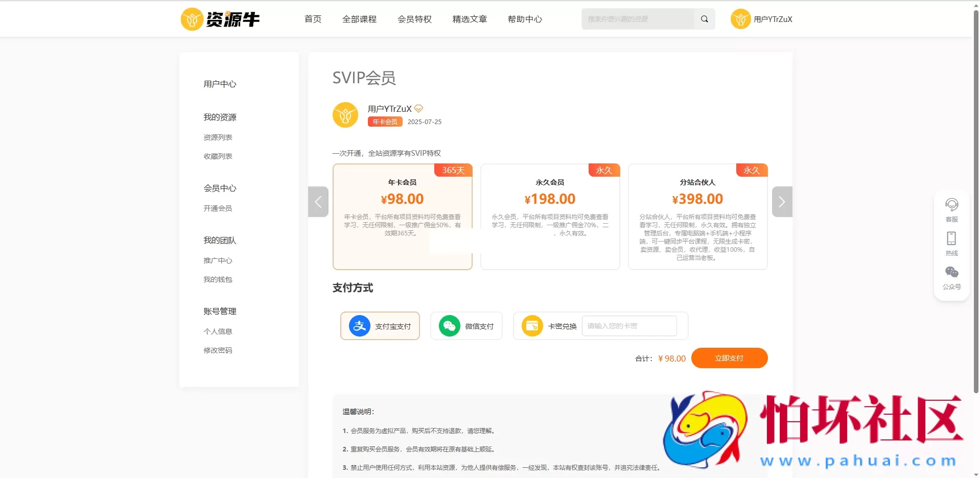Click the blue Alipay logo icon

pyautogui.click(x=359, y=326)
